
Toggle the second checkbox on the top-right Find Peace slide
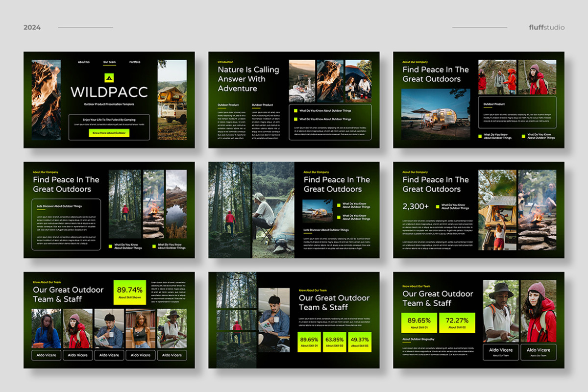tap(523, 136)
